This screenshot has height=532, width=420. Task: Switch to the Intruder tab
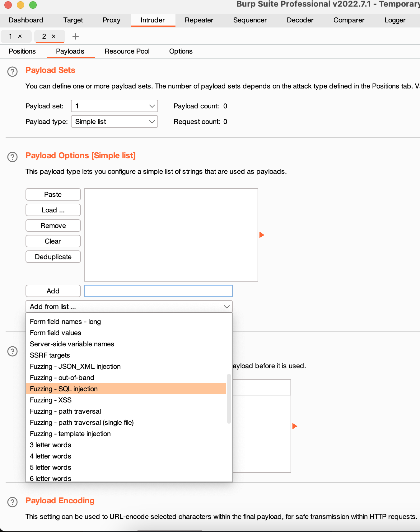pyautogui.click(x=153, y=20)
